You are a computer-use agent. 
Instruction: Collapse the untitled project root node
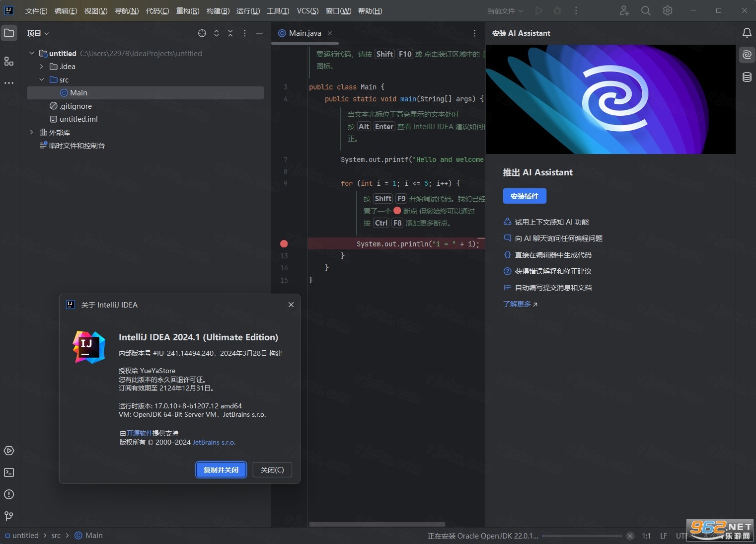click(x=32, y=53)
